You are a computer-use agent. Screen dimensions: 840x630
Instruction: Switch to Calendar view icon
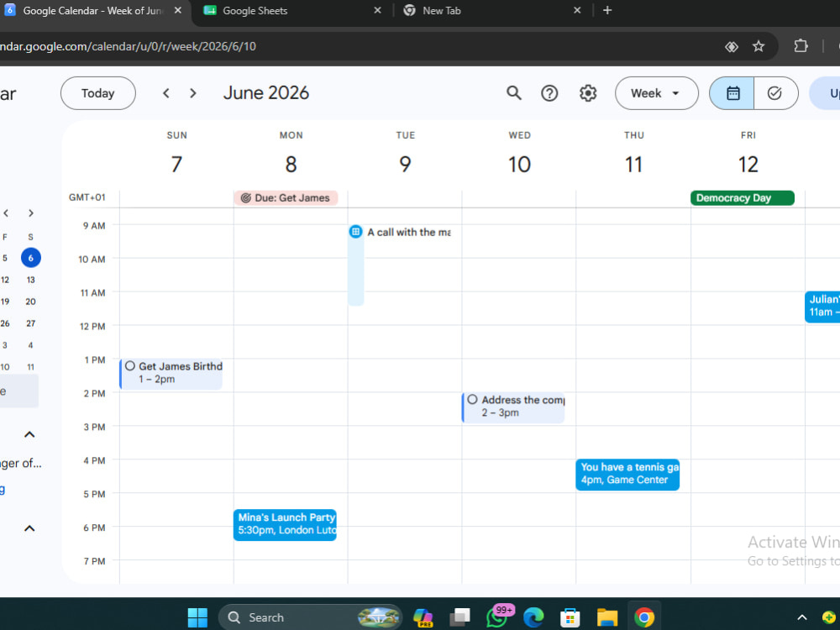click(x=732, y=93)
